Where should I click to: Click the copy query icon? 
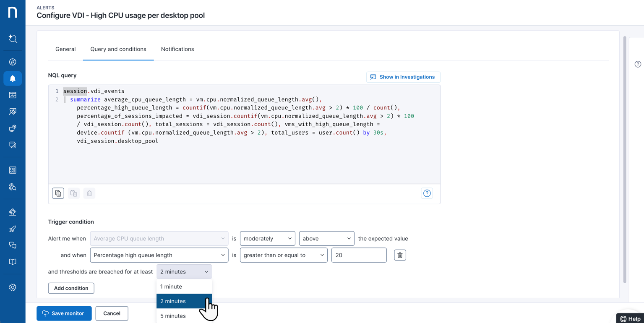pyautogui.click(x=58, y=193)
